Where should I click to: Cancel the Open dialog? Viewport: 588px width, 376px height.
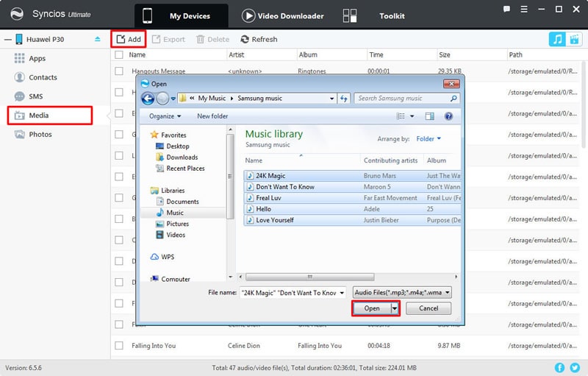[x=429, y=308]
